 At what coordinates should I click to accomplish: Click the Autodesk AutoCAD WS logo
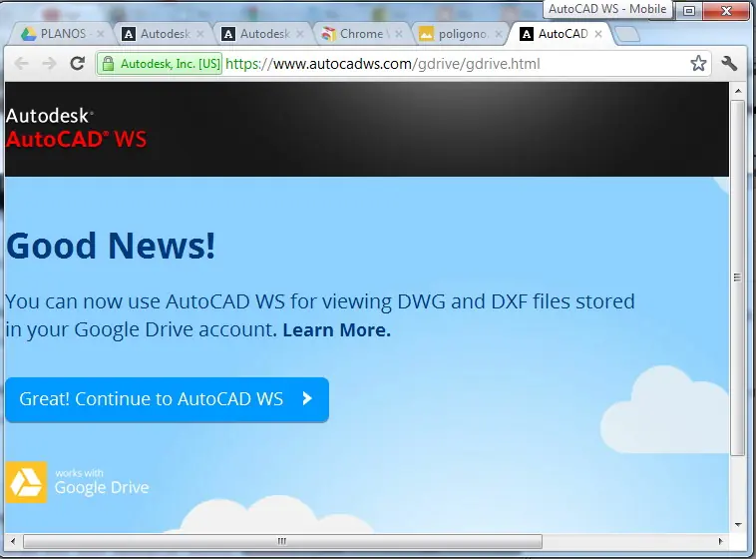pyautogui.click(x=76, y=128)
